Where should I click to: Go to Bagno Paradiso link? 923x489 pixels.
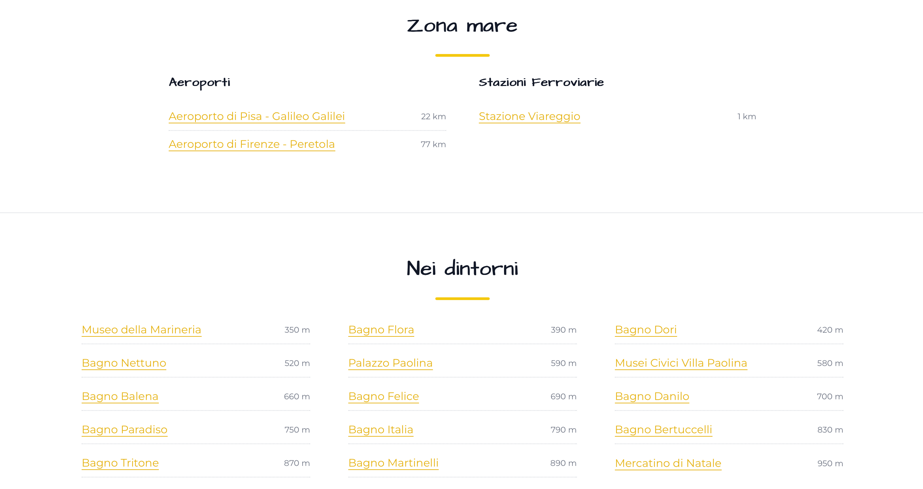pos(124,430)
